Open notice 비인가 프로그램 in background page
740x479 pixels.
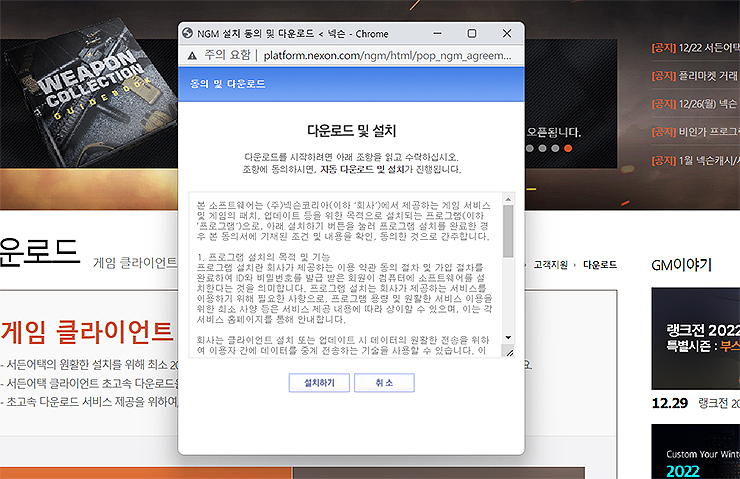click(x=695, y=132)
